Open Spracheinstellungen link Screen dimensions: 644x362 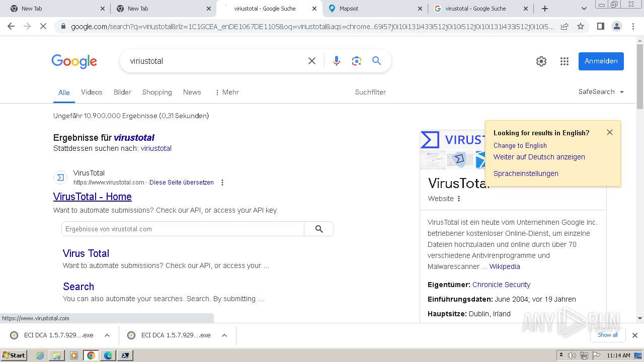[526, 173]
